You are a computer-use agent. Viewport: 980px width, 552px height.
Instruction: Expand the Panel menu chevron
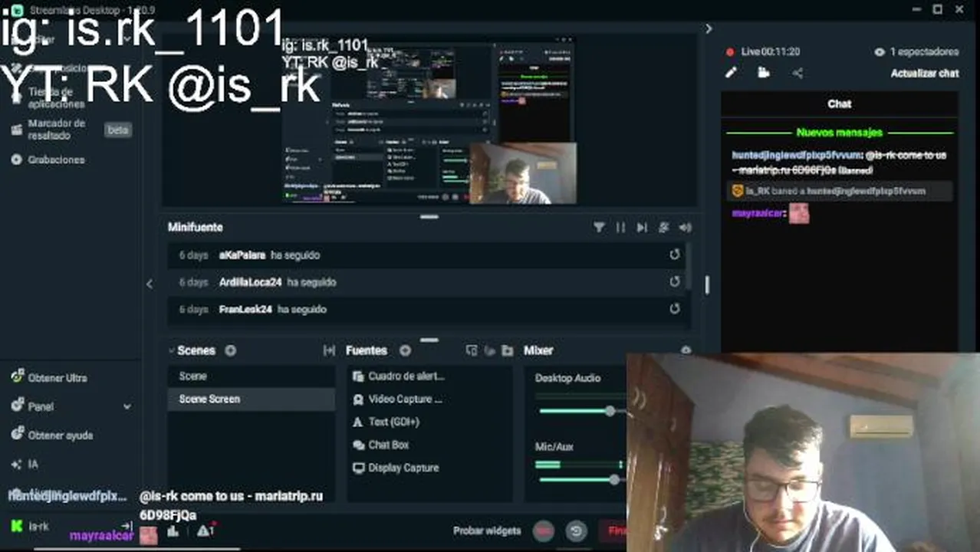127,407
